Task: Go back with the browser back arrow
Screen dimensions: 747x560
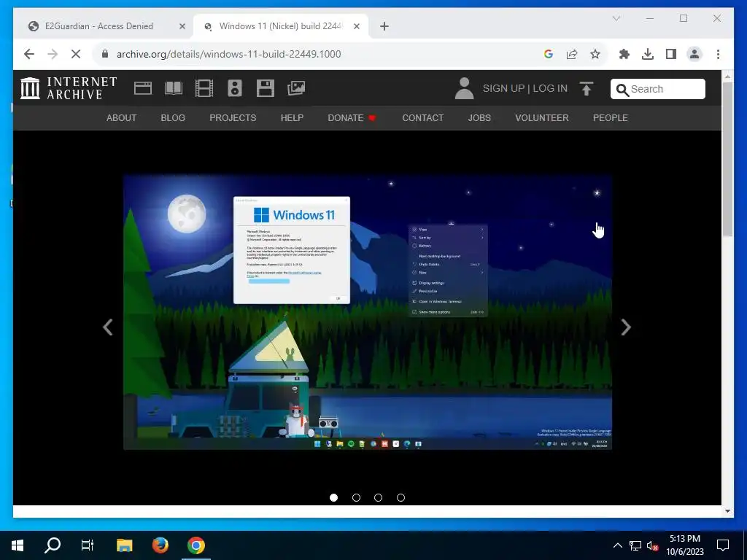Action: pyautogui.click(x=29, y=54)
